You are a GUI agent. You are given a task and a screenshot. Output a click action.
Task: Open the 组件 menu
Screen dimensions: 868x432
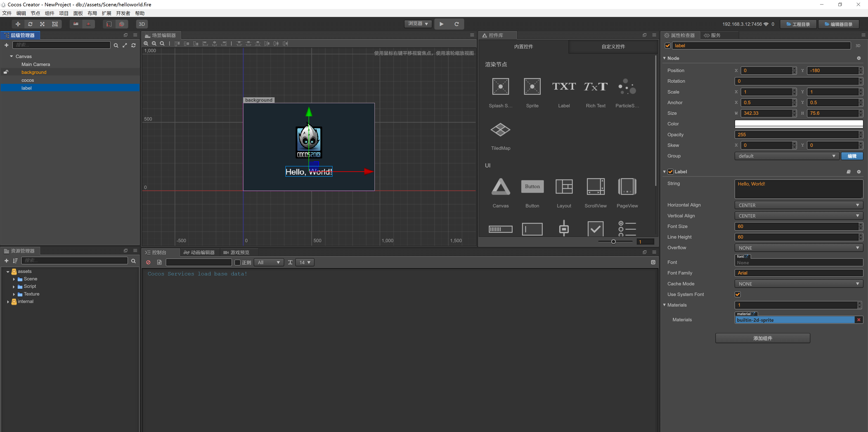coord(49,13)
